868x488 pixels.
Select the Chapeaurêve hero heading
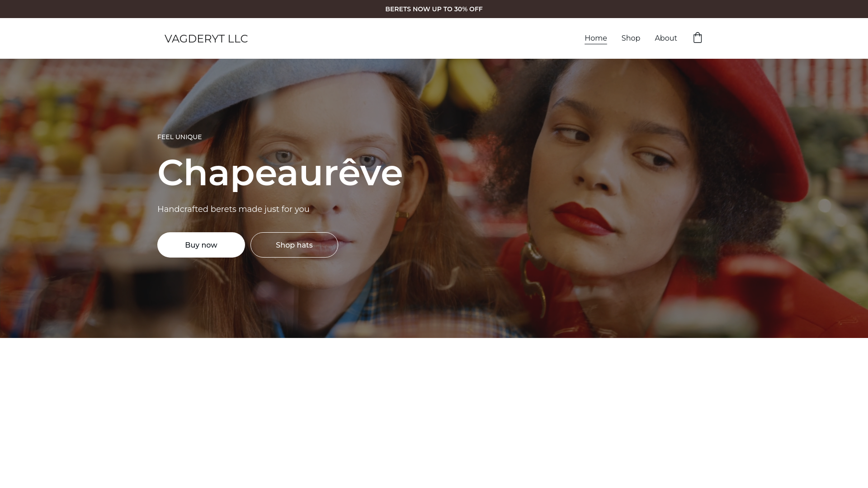click(x=280, y=173)
